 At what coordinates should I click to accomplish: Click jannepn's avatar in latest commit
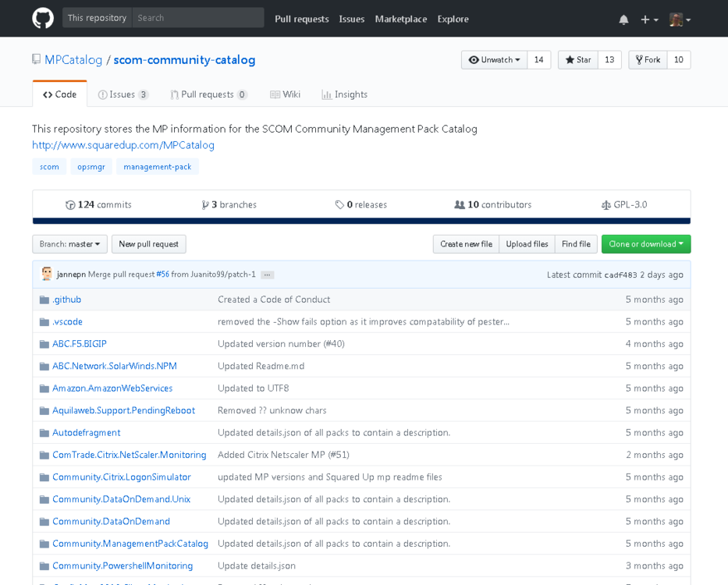pos(47,275)
